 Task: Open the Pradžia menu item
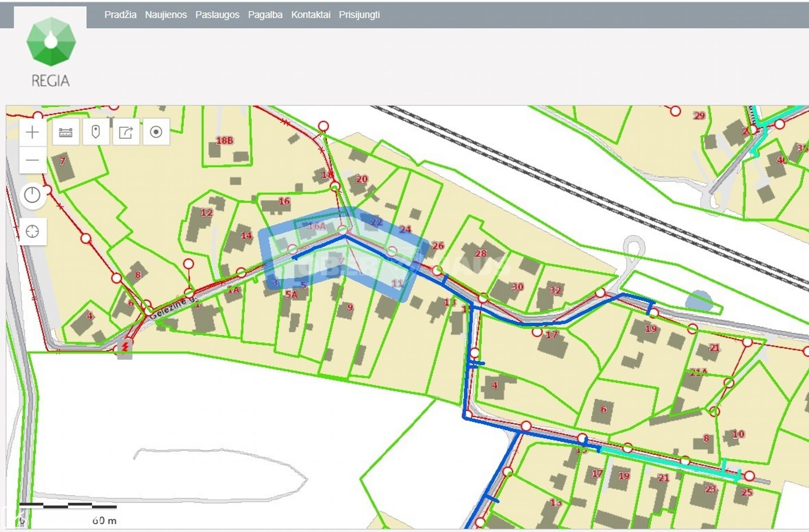(120, 15)
